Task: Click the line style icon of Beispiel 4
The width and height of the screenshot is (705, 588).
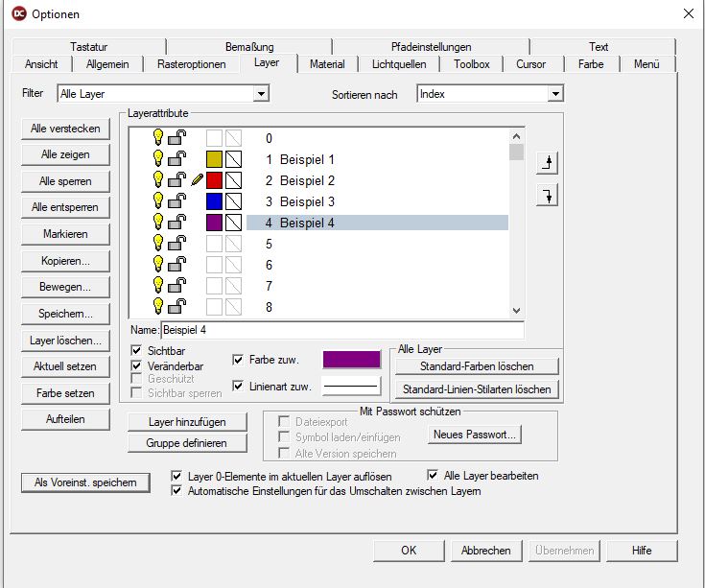Action: tap(233, 222)
